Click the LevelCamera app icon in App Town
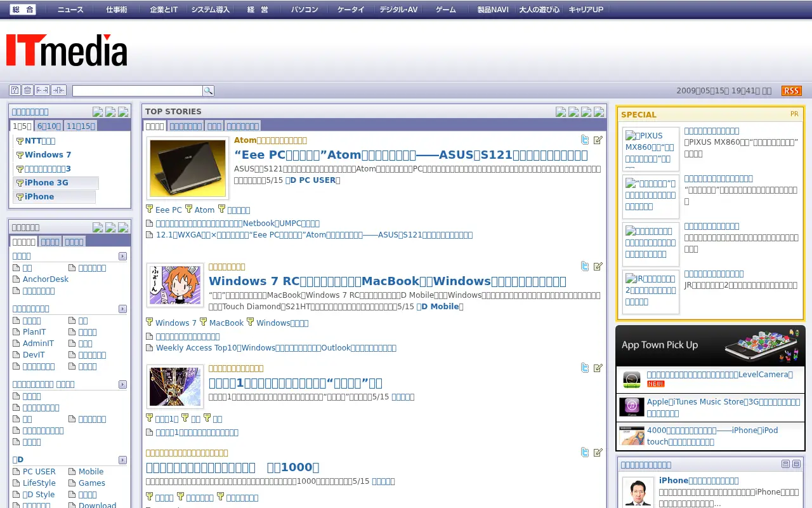Image resolution: width=812 pixels, height=508 pixels. pos(632,380)
